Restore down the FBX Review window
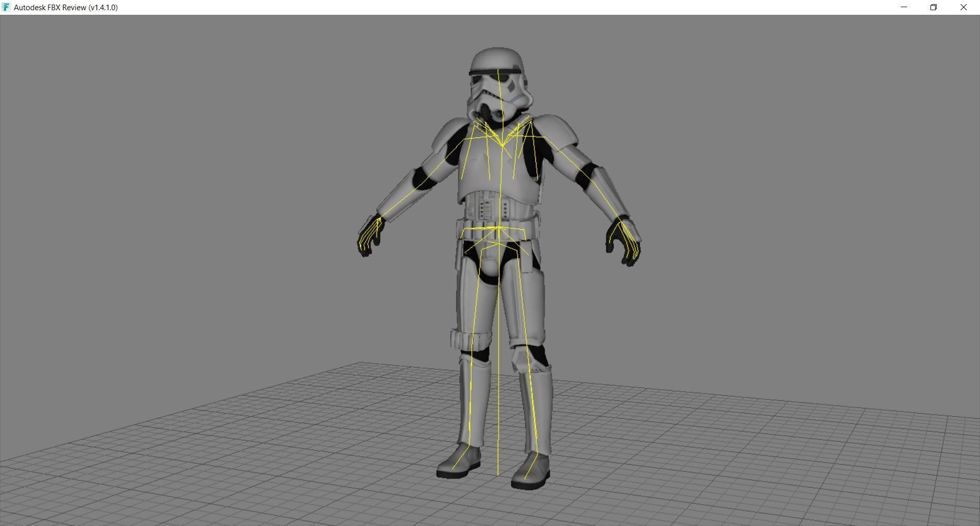This screenshot has height=526, width=980. [934, 7]
